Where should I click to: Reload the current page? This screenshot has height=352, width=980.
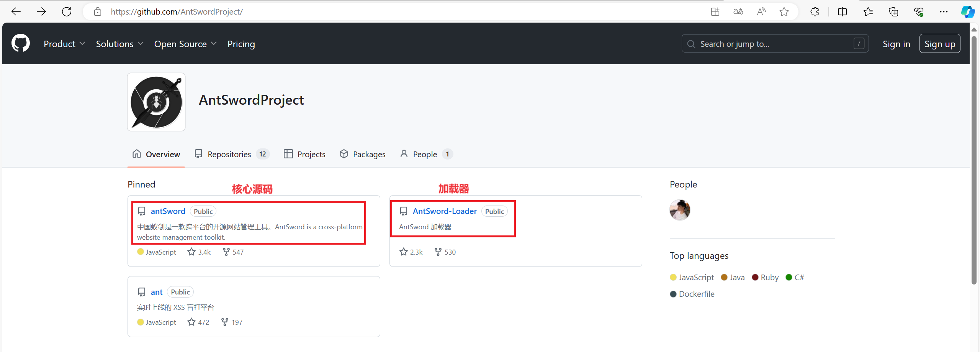pyautogui.click(x=67, y=12)
